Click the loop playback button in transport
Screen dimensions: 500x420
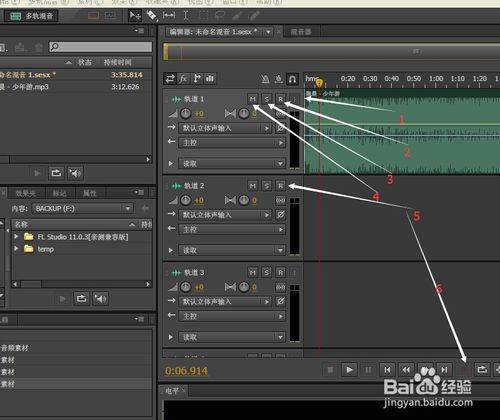click(x=482, y=369)
